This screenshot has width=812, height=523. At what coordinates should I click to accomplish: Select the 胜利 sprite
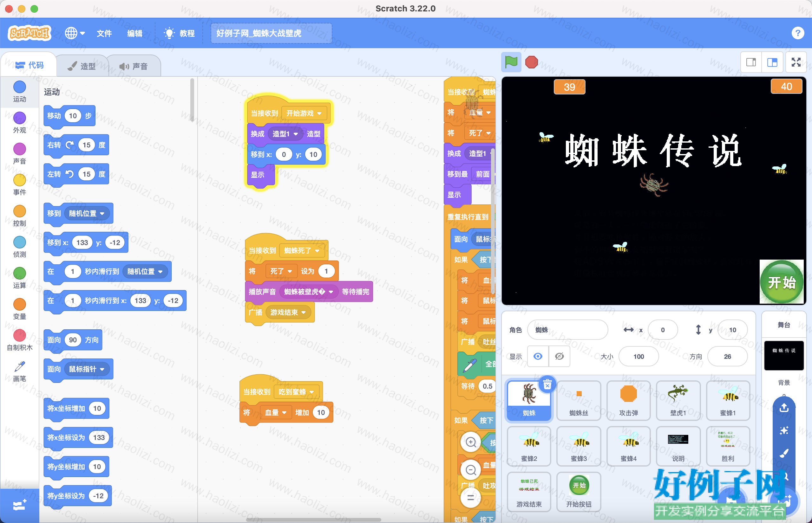click(728, 446)
